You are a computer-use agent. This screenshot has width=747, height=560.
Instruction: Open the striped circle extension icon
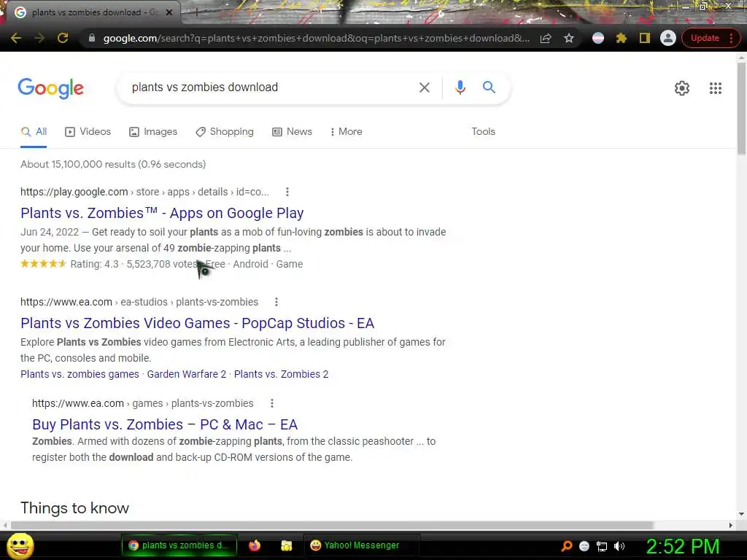click(x=598, y=38)
